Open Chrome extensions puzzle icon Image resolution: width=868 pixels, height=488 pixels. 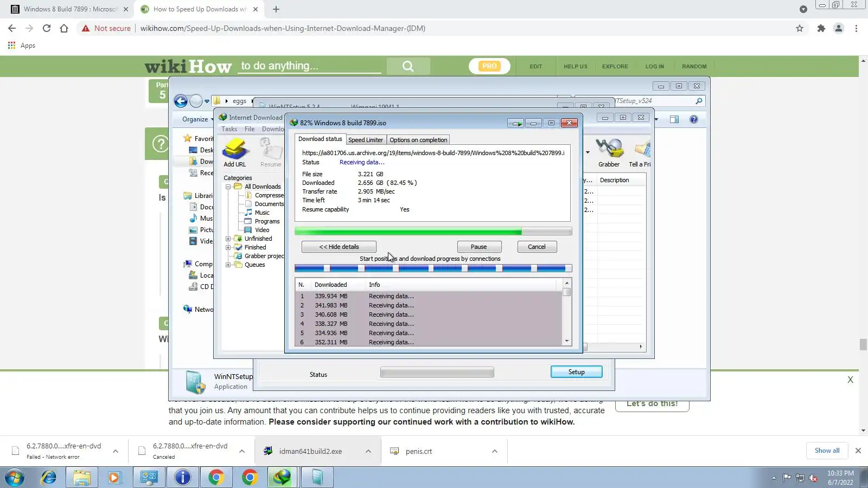(x=821, y=28)
